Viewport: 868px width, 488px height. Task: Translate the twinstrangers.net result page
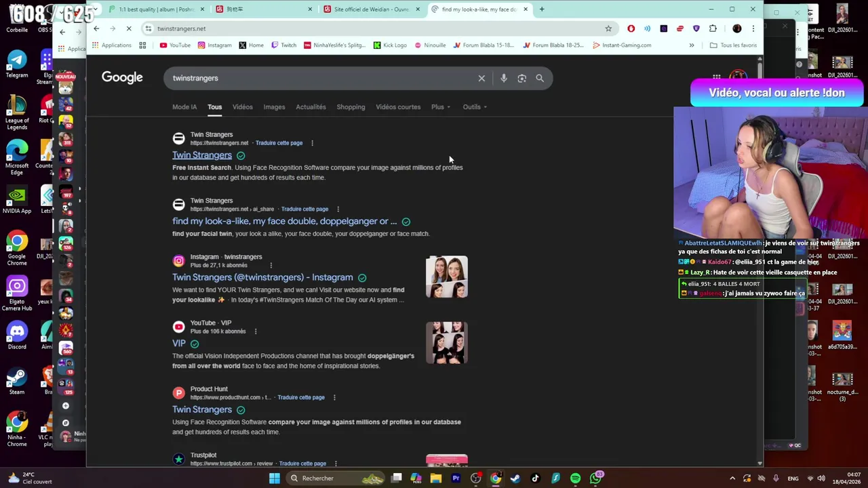tap(279, 143)
